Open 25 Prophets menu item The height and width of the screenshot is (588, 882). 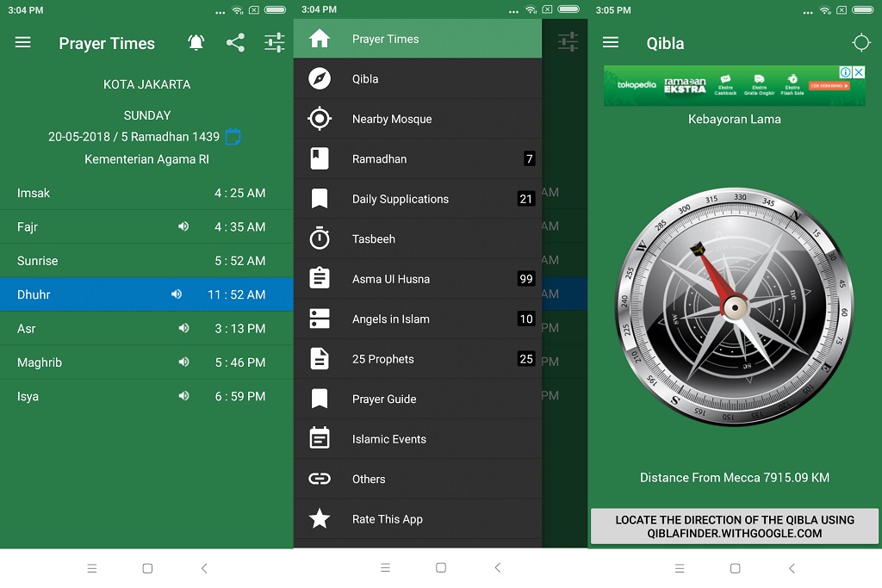[418, 359]
